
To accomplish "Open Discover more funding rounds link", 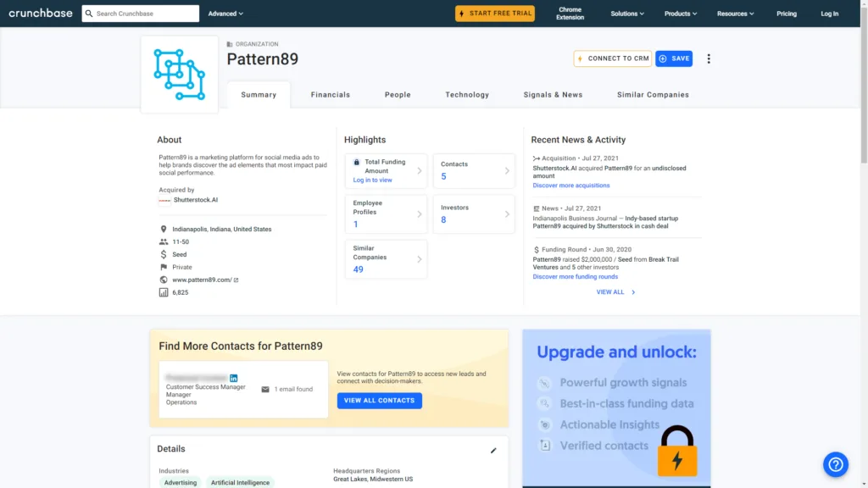I will coord(576,277).
